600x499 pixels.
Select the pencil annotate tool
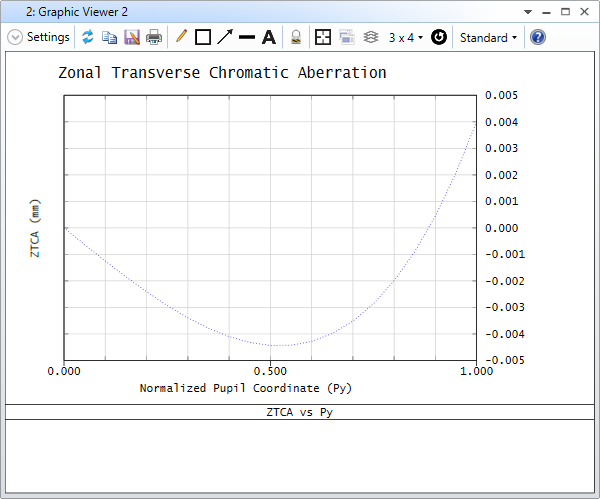[181, 37]
